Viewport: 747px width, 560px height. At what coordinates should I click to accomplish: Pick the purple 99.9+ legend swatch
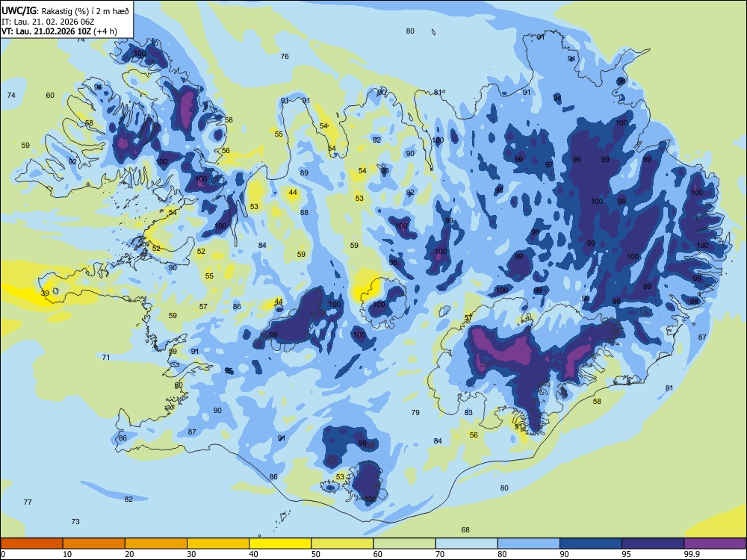pyautogui.click(x=715, y=544)
